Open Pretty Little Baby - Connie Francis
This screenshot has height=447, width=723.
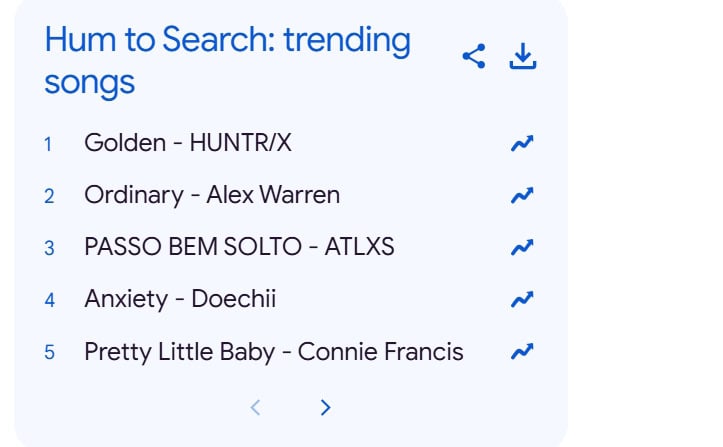[x=273, y=351]
